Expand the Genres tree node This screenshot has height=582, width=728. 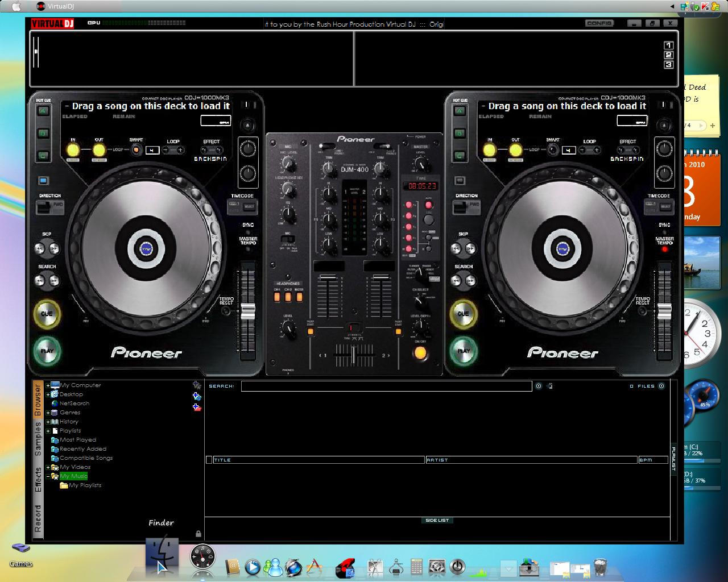pos(48,413)
